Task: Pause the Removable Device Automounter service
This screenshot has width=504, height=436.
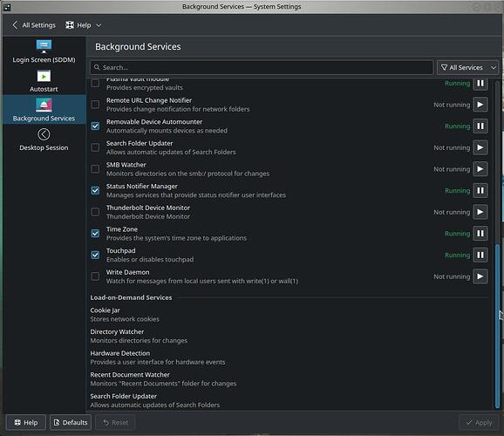Action: point(480,126)
